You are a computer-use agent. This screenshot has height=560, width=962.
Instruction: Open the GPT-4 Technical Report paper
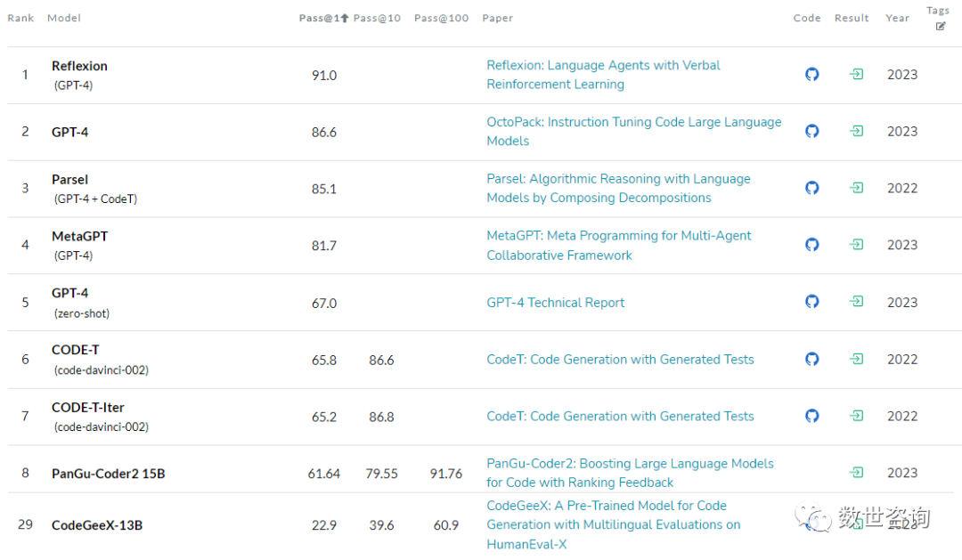point(555,303)
